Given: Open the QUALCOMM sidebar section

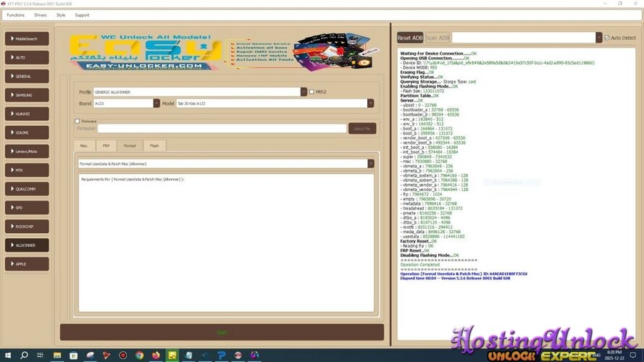Looking at the screenshot, I should click(27, 189).
